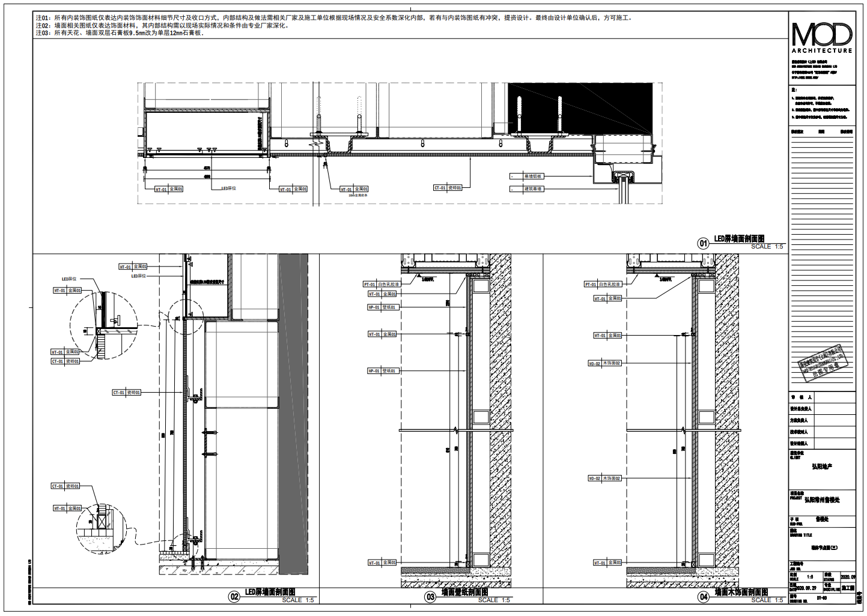Click the 技术校对人 row label
This screenshot has height=616, width=867.
click(x=799, y=432)
